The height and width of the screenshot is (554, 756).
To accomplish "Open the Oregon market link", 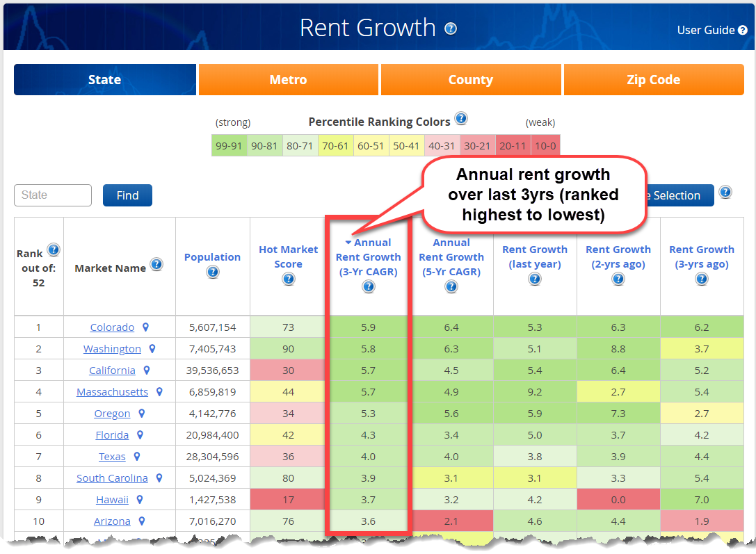I will click(112, 414).
